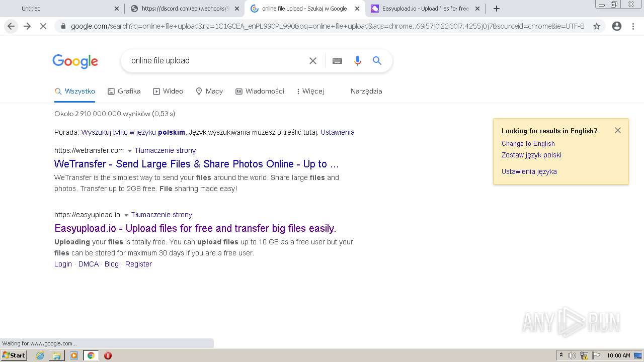Start voice search with the microphone
This screenshot has width=644, height=362.
coord(358,61)
